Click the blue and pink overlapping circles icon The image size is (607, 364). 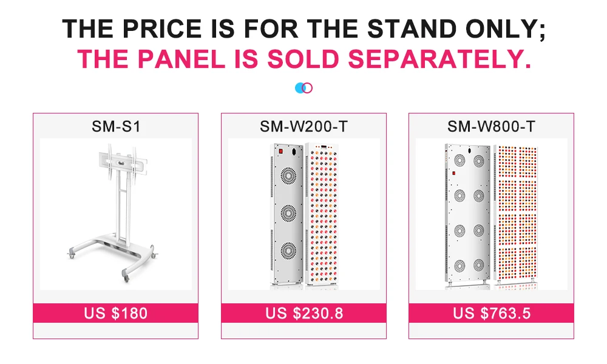point(304,88)
